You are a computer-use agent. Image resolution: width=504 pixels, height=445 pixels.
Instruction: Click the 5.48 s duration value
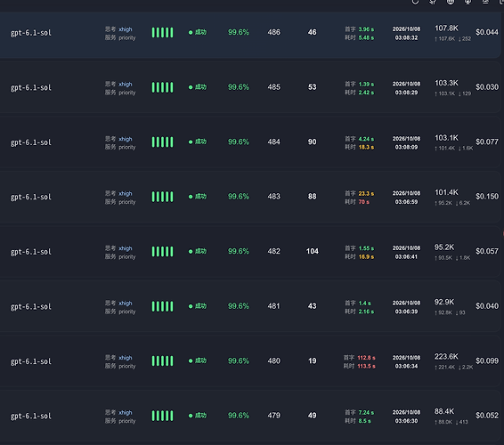(x=366, y=38)
